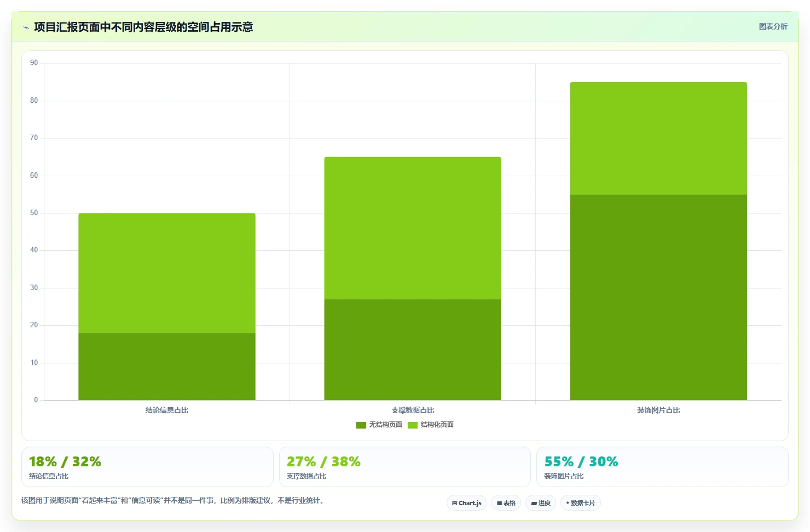The height and width of the screenshot is (532, 810).
Task: Click the lightning icon beside the chart title
Action: tap(26, 27)
